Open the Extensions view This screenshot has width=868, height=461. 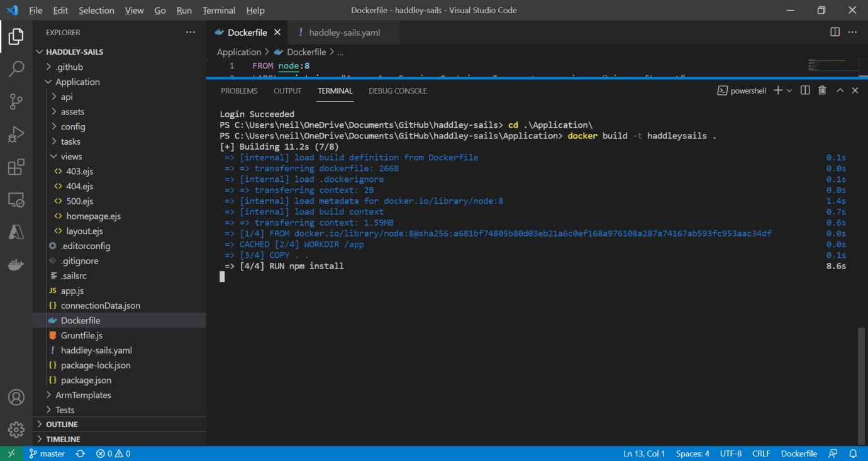coord(16,167)
